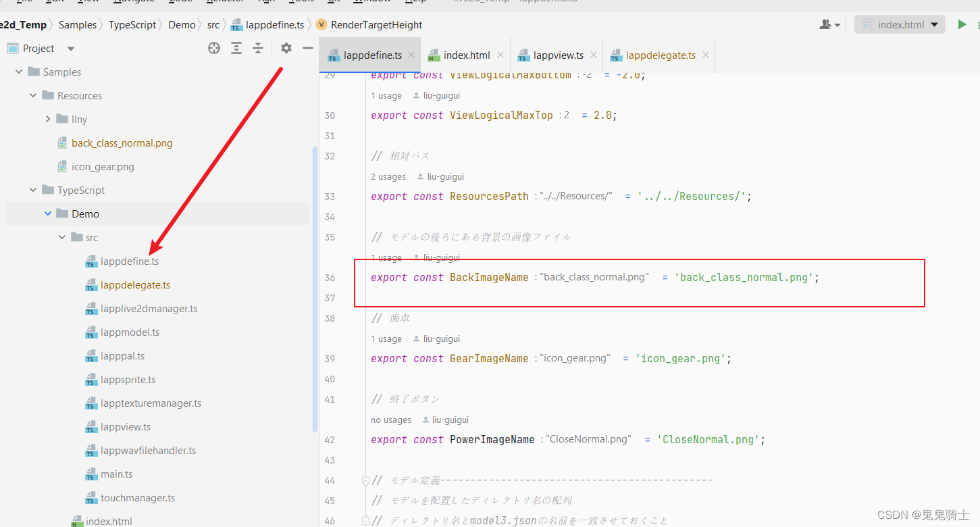Close the index.html tab
The width and height of the screenshot is (980, 527).
[x=500, y=55]
